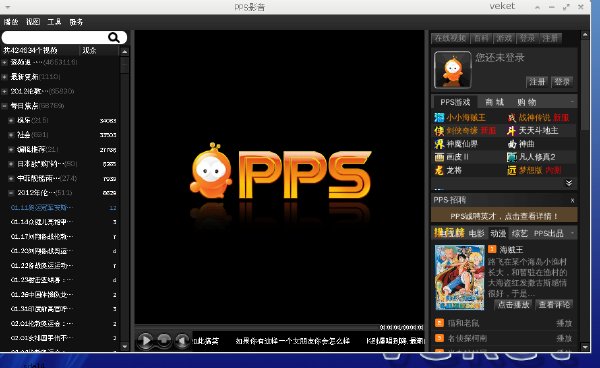Switch to the 游戏 top tab

point(504,38)
